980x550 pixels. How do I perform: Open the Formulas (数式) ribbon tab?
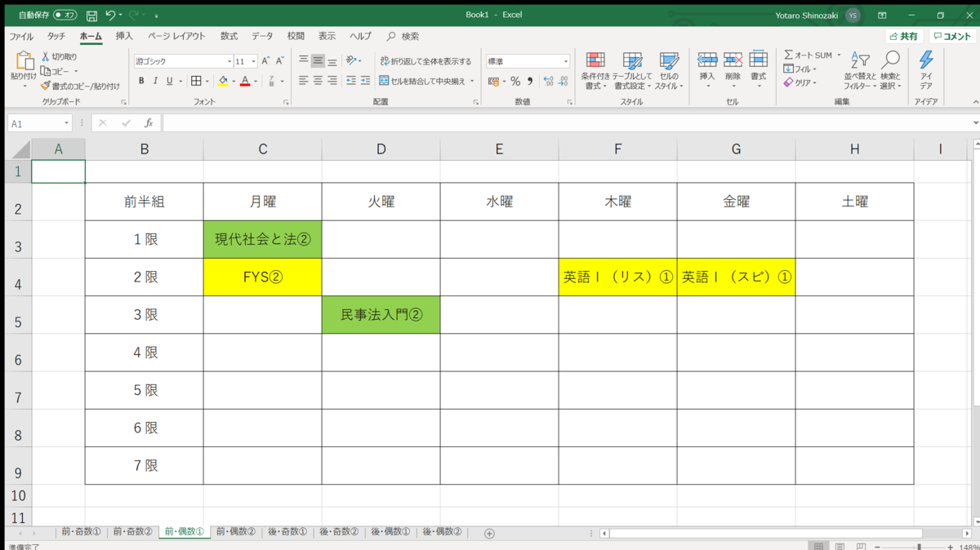click(229, 36)
